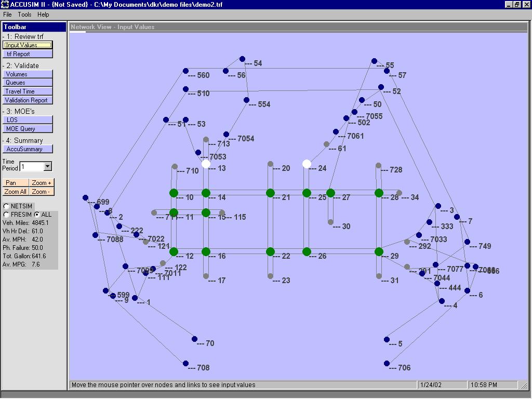Image resolution: width=532 pixels, height=399 pixels.
Task: Select green node 10 in the network view
Action: [x=174, y=193]
